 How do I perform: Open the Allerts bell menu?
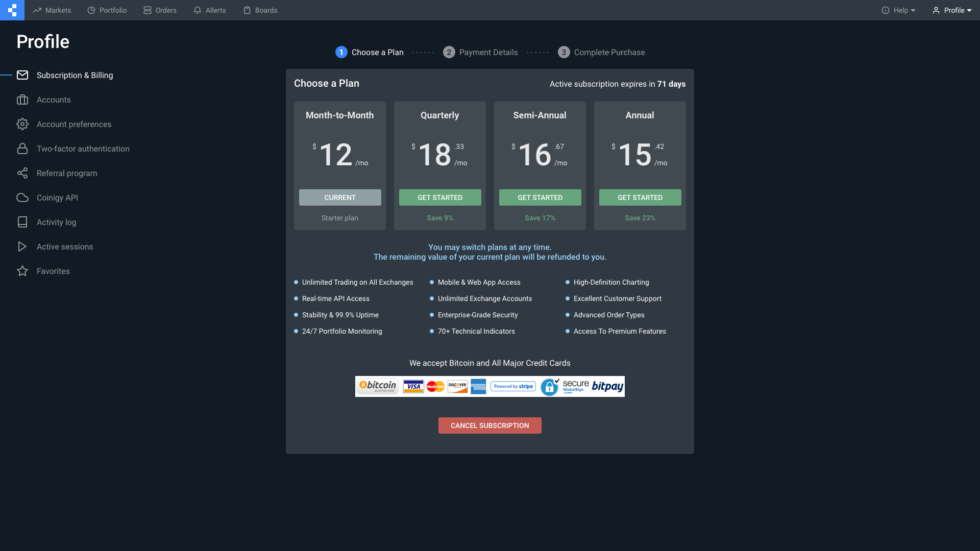tap(210, 10)
